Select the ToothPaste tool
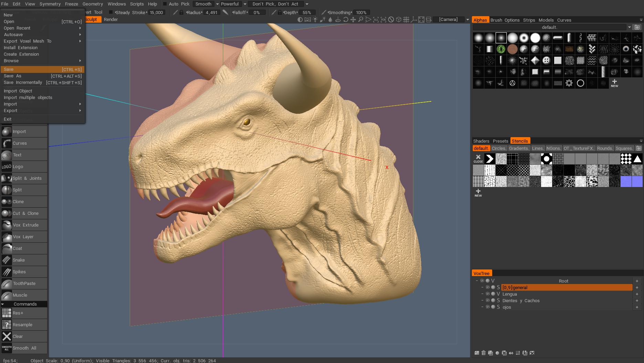Image resolution: width=644 pixels, height=363 pixels. 24,284
